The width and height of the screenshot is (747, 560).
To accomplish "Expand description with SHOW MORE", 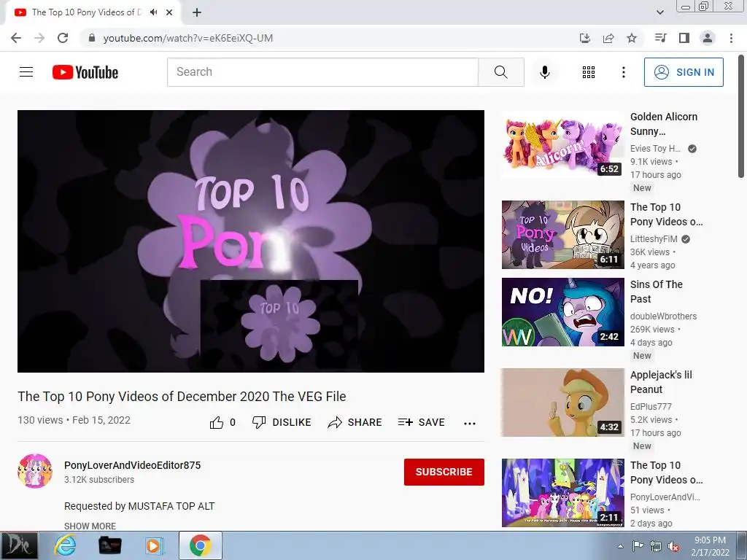I will 90,526.
